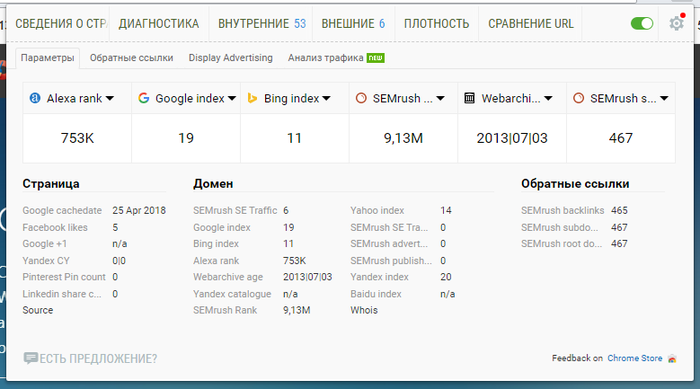700x389 pixels.
Task: Click the 753K Alexa rank top value
Action: click(77, 138)
